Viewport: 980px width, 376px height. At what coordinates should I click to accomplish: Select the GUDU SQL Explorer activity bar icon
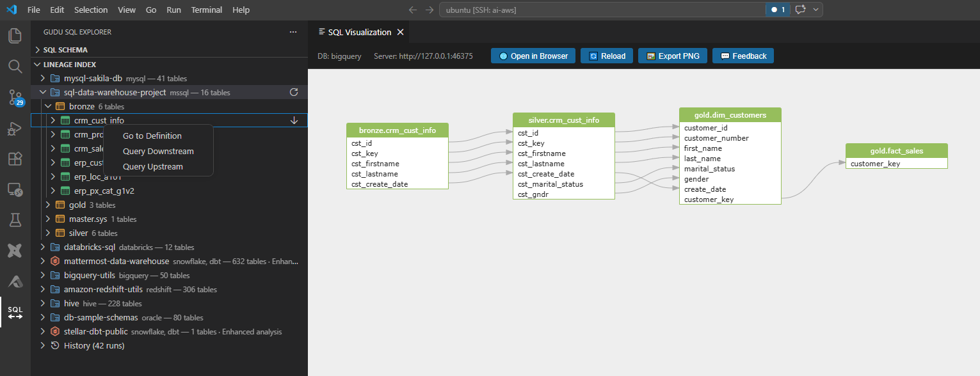15,313
